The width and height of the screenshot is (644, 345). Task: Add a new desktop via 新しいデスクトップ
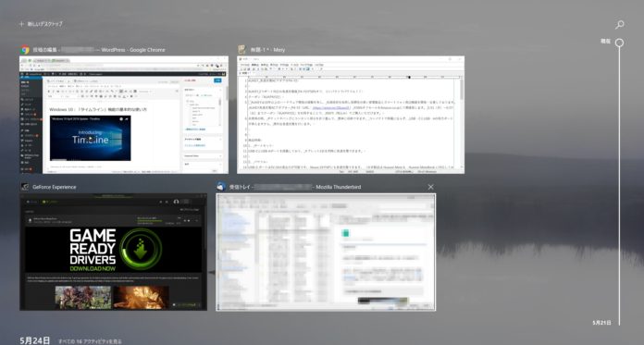pyautogui.click(x=41, y=24)
